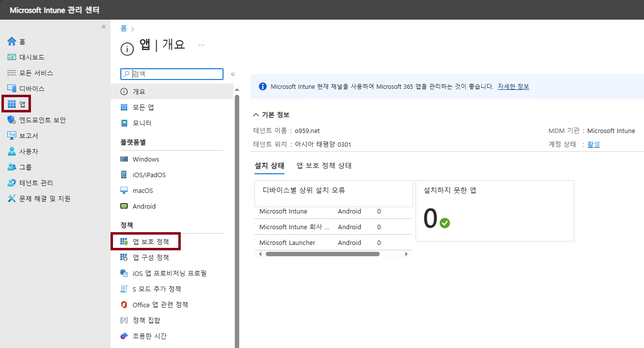Collapse the left navigation pane
The width and height of the screenshot is (644, 348).
coord(104,27)
